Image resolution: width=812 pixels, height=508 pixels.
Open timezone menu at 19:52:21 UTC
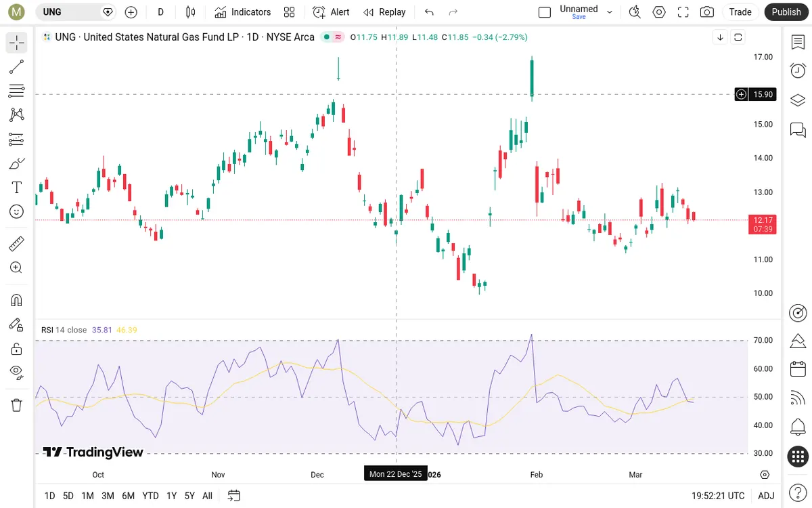(x=718, y=496)
